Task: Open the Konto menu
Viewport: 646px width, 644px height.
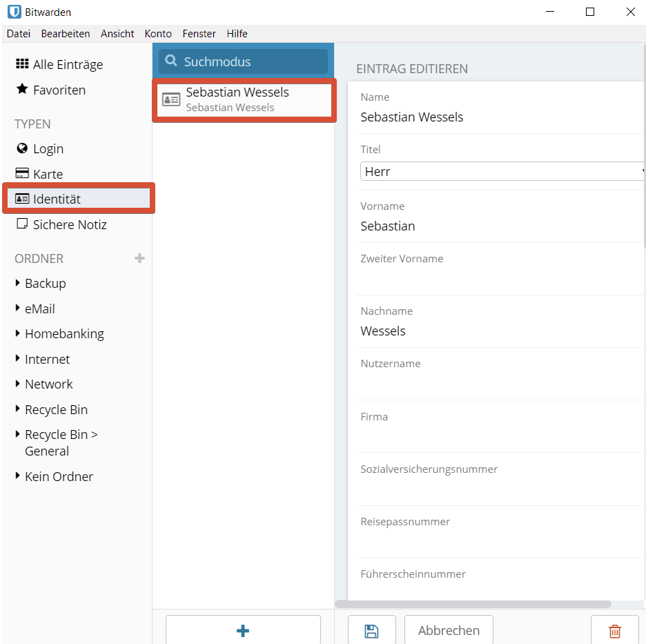Action: click(158, 34)
